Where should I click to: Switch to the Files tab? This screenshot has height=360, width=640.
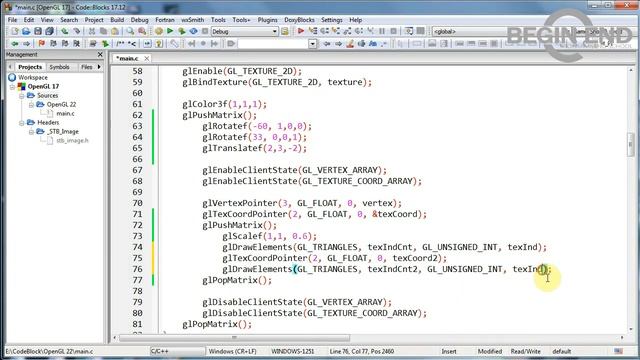click(x=86, y=67)
